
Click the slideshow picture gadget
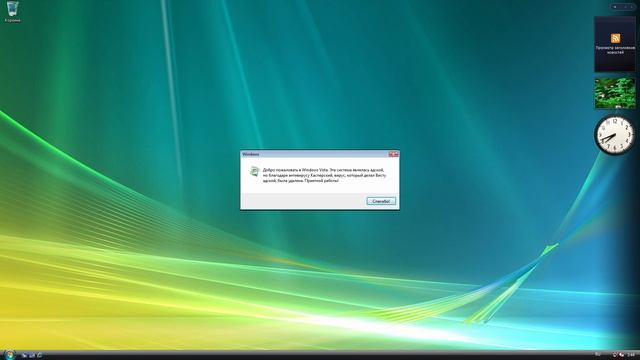tap(615, 93)
